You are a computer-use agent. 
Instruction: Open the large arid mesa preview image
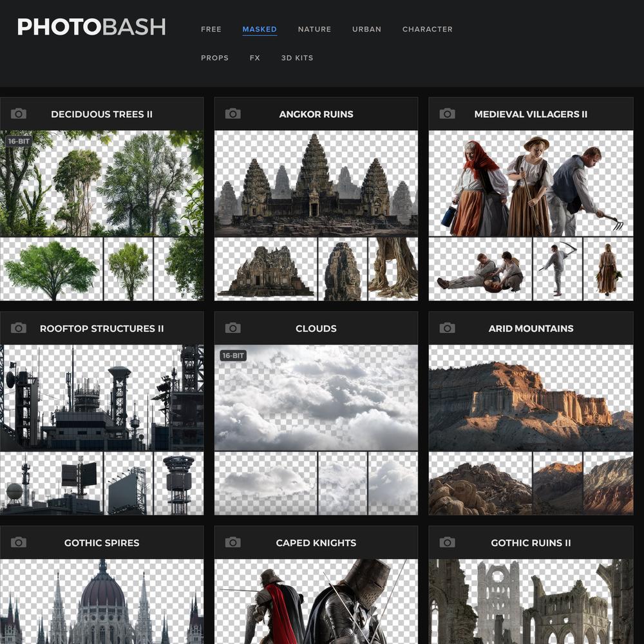(x=531, y=397)
